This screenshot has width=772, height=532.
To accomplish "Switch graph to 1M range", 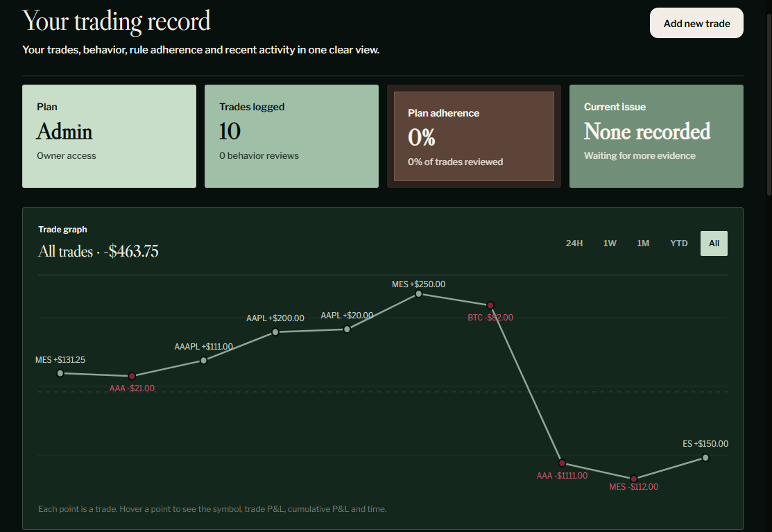I will [643, 243].
